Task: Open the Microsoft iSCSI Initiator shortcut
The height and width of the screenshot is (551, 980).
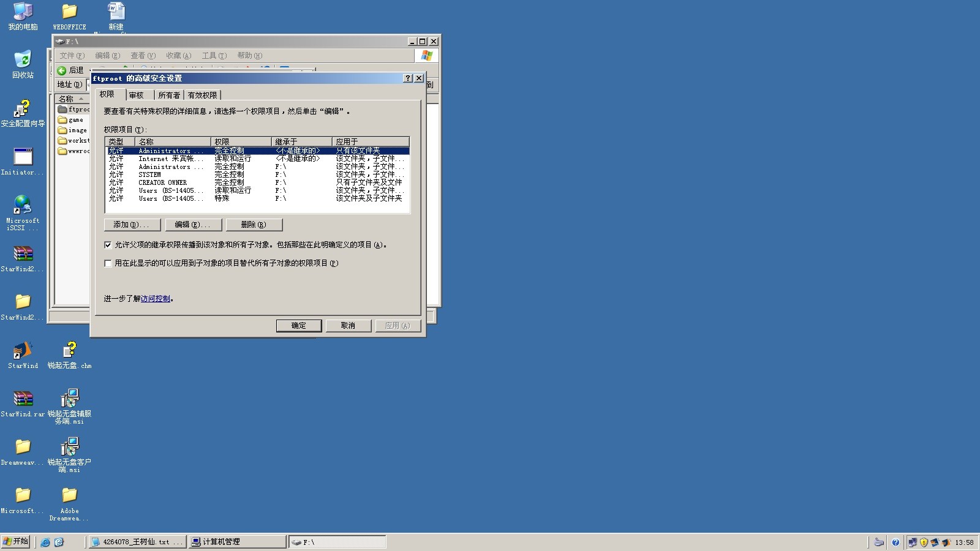Action: (23, 206)
